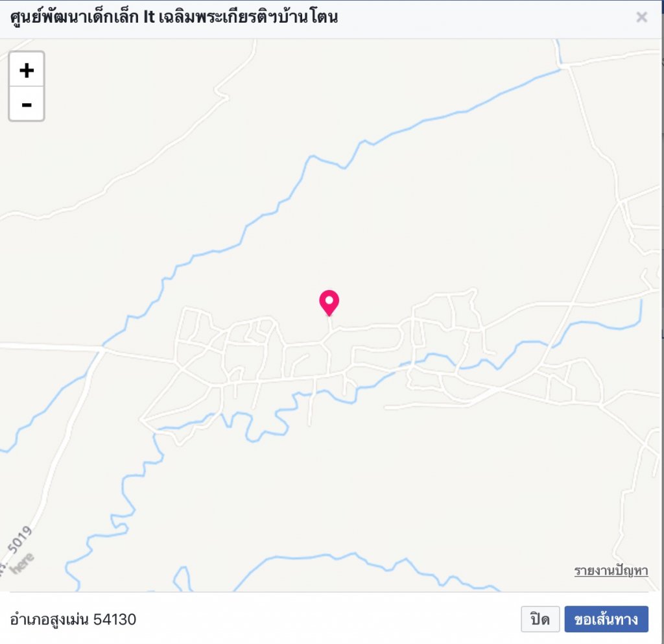
Task: Click the ปิด button
Action: [x=540, y=619]
